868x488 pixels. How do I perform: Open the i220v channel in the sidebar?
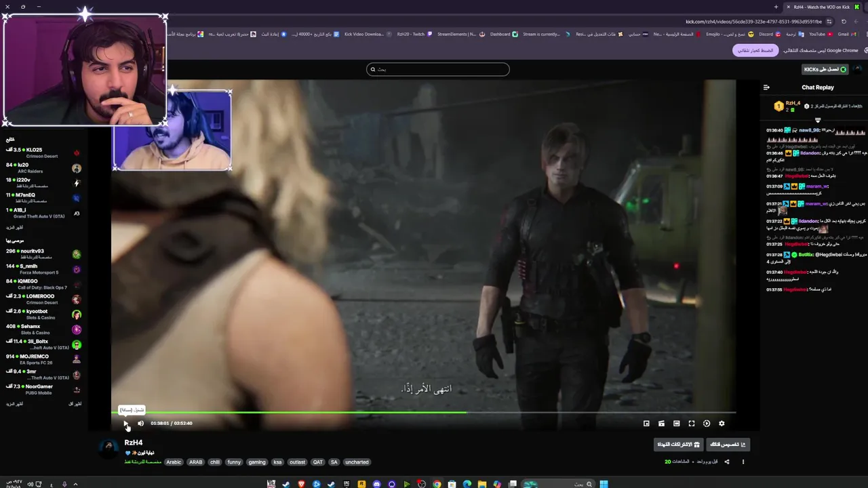click(43, 183)
